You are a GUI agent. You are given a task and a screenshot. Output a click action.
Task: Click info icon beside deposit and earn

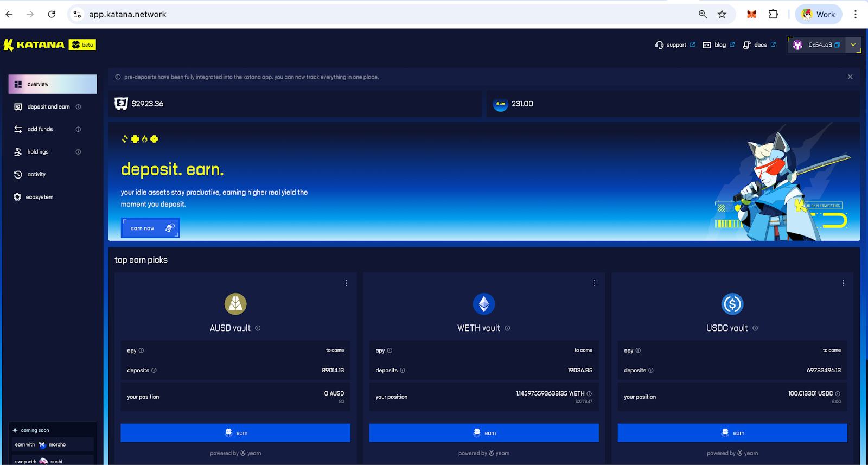78,107
